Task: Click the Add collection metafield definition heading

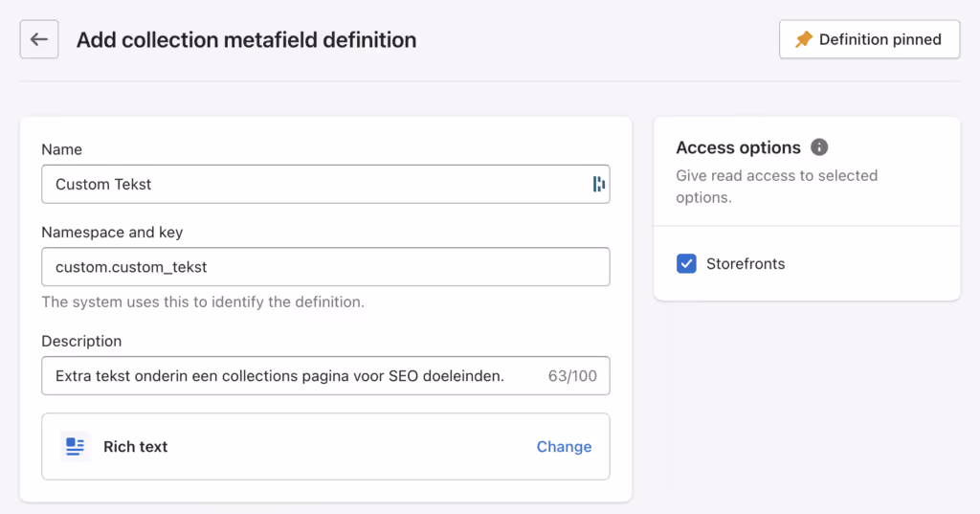Action: pos(246,39)
